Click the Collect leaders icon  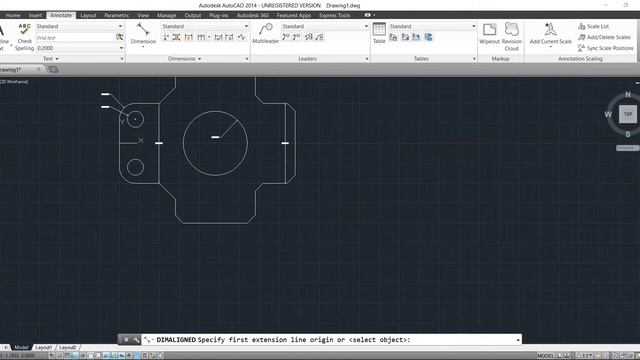pyautogui.click(x=319, y=37)
